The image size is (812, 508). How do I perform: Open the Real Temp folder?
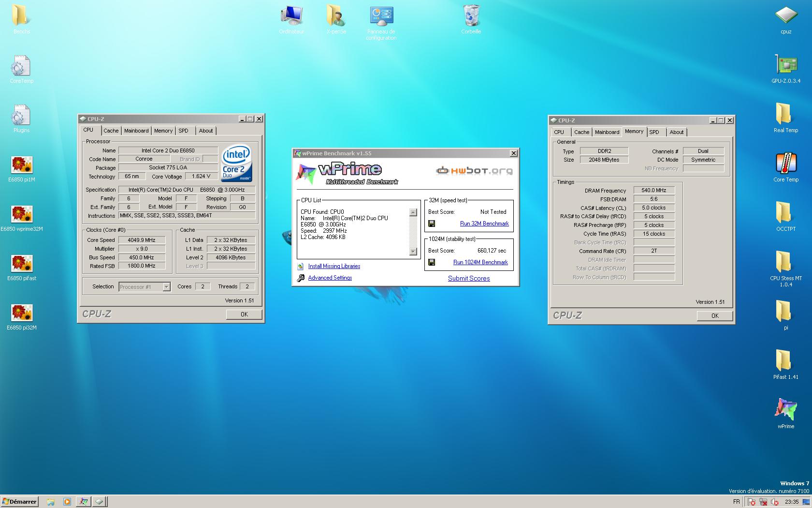pos(786,118)
